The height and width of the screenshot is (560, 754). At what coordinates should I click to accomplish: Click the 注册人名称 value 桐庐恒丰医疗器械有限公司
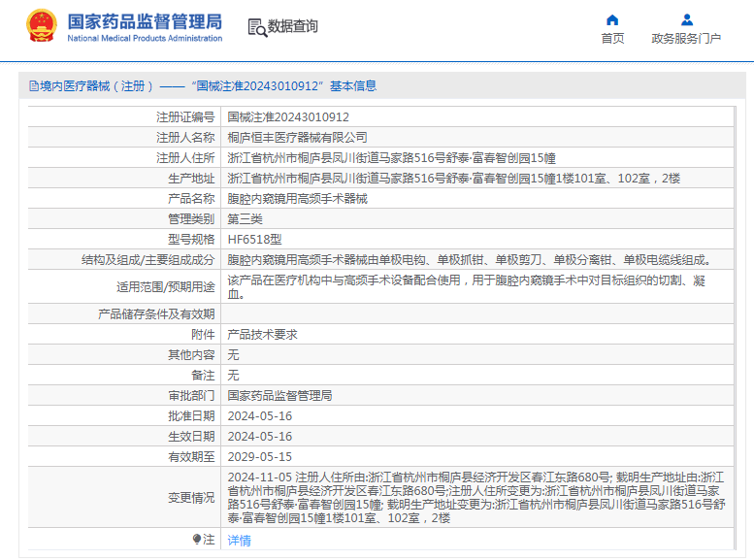tap(297, 138)
